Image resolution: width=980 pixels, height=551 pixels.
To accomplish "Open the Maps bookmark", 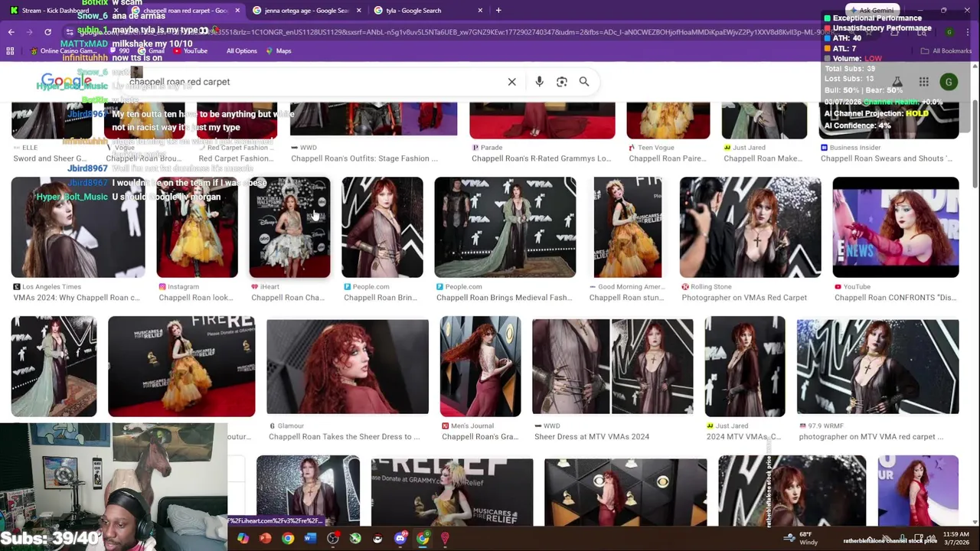I will tap(279, 51).
